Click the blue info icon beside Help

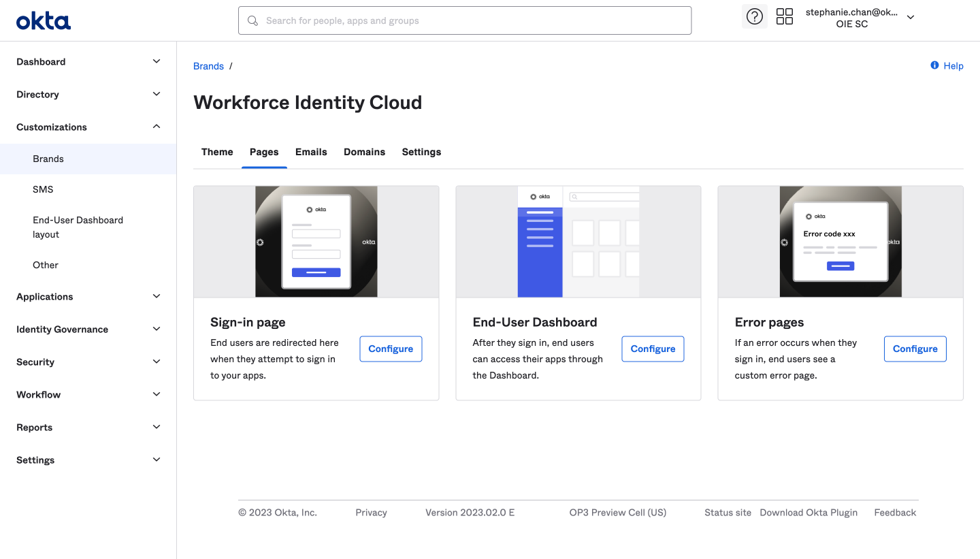[934, 65]
